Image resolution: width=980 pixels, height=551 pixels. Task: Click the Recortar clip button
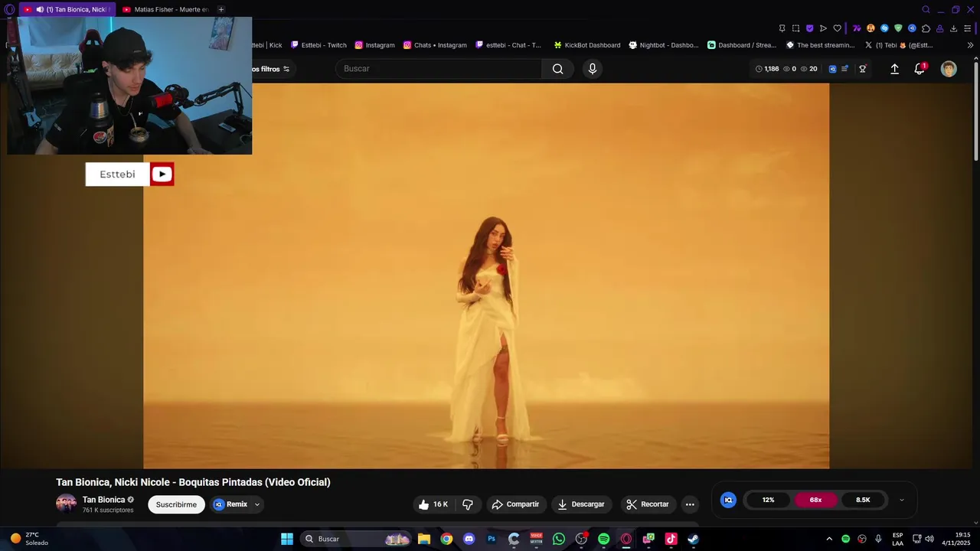648,504
